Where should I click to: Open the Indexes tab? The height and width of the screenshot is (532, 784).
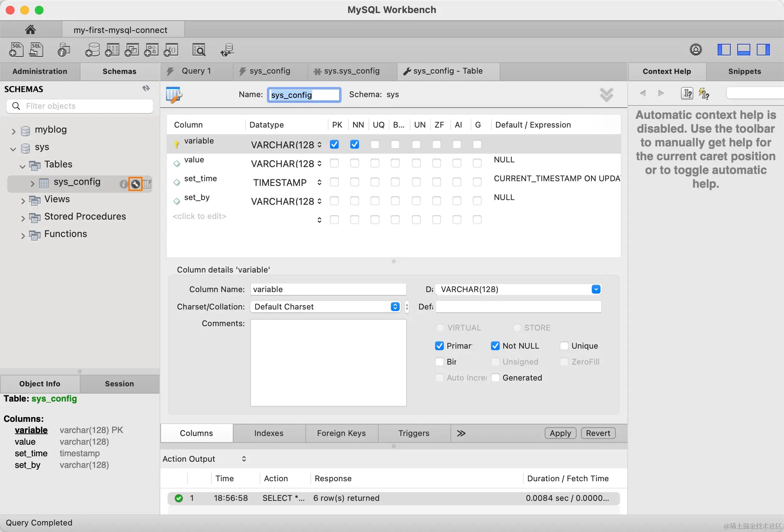point(269,433)
